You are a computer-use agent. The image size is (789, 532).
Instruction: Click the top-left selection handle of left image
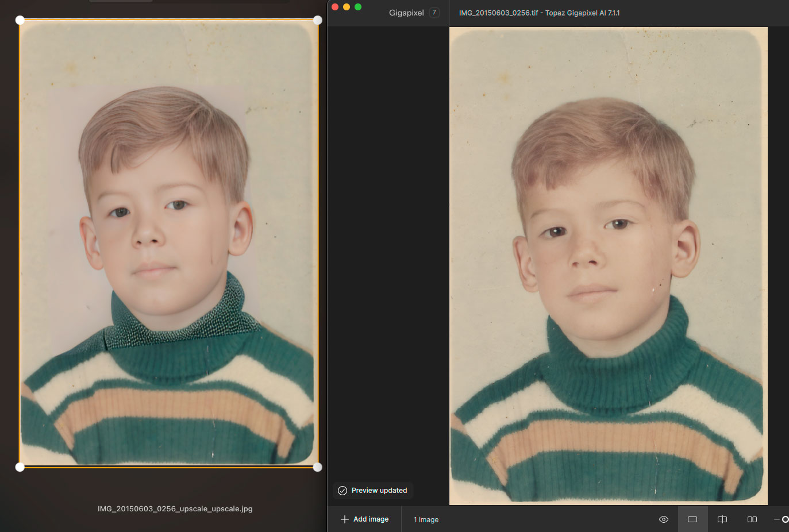point(20,20)
